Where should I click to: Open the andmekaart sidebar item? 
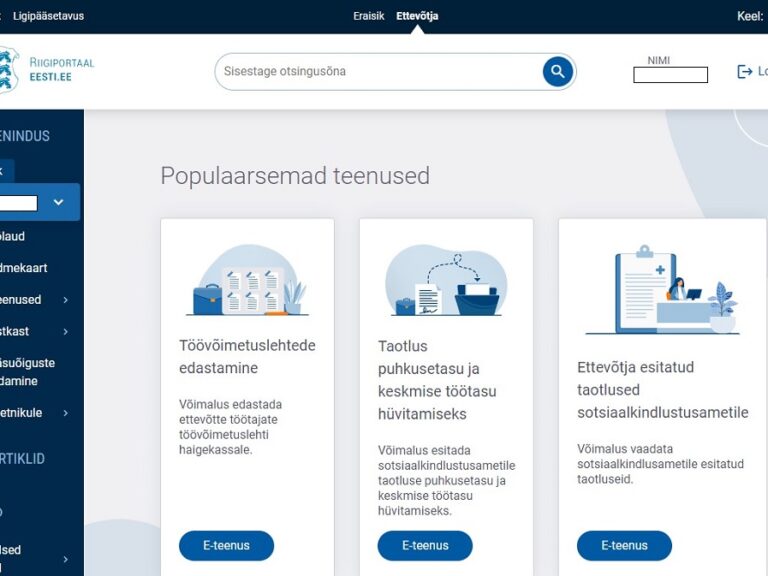point(24,268)
